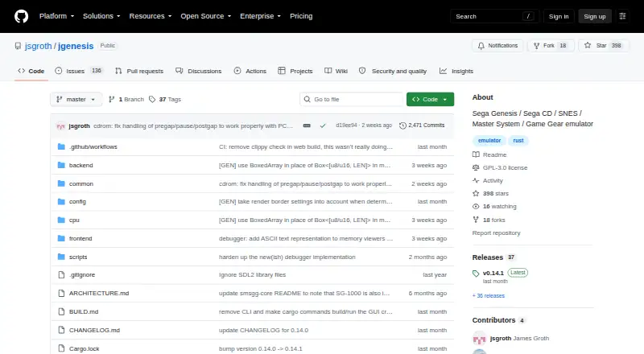Viewport: 644px width, 354px height.
Task: Expand the Platform menu
Action: [56, 16]
